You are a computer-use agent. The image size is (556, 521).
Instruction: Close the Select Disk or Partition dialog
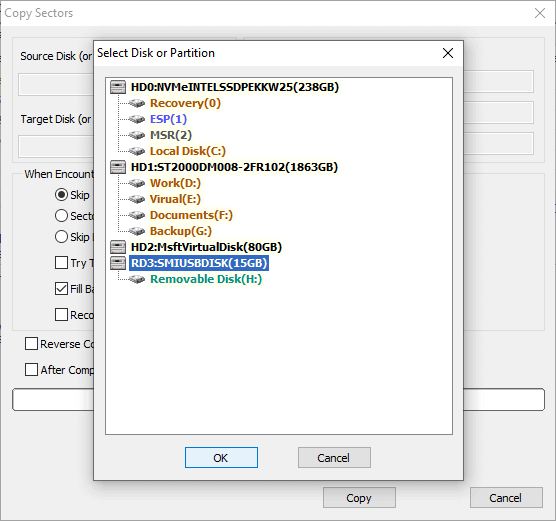point(448,53)
